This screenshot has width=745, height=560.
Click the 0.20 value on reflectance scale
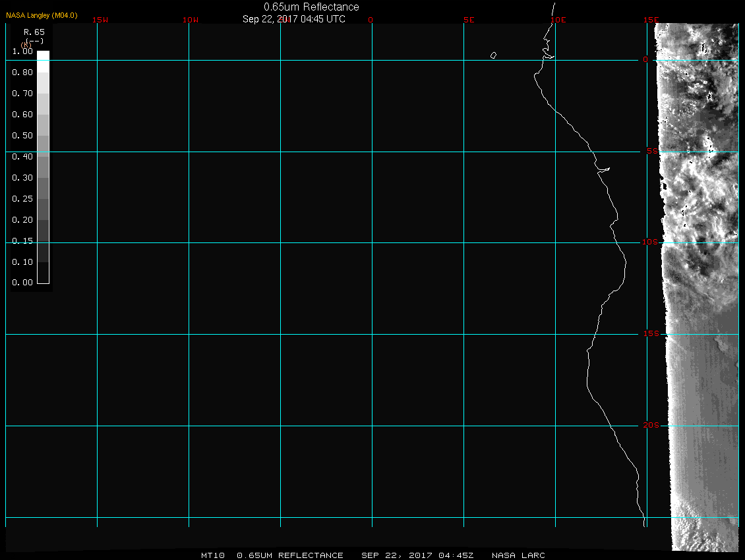pyautogui.click(x=22, y=220)
